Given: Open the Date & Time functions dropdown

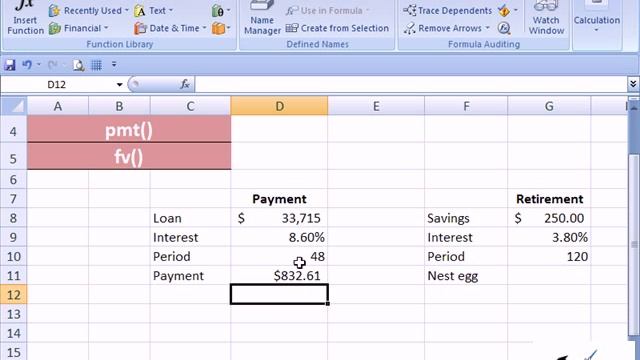Looking at the screenshot, I should [x=170, y=28].
